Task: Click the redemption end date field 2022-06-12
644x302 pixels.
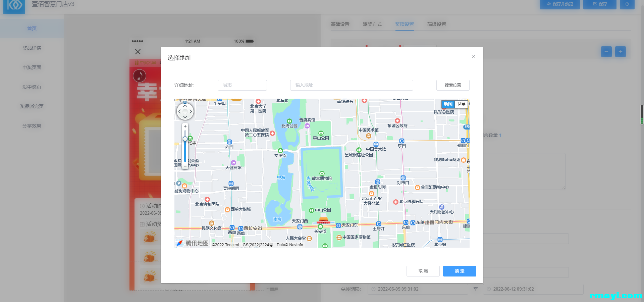Action: pos(533,289)
